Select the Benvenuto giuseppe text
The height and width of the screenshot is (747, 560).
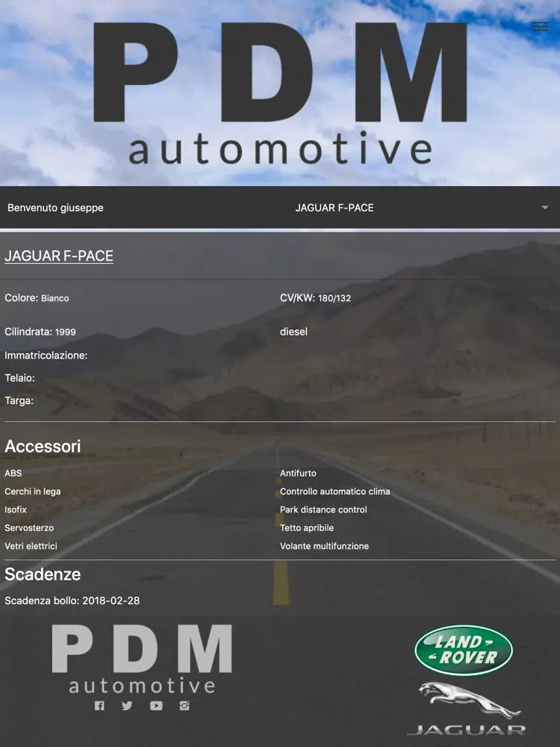click(55, 208)
